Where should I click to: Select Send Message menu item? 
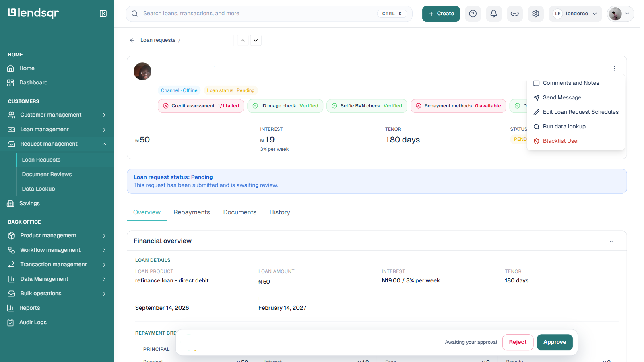click(576, 98)
